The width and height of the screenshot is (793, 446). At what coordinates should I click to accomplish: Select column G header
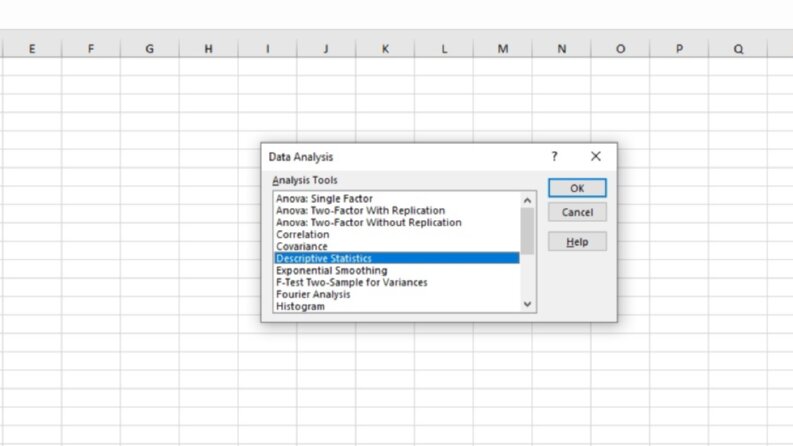click(x=150, y=49)
